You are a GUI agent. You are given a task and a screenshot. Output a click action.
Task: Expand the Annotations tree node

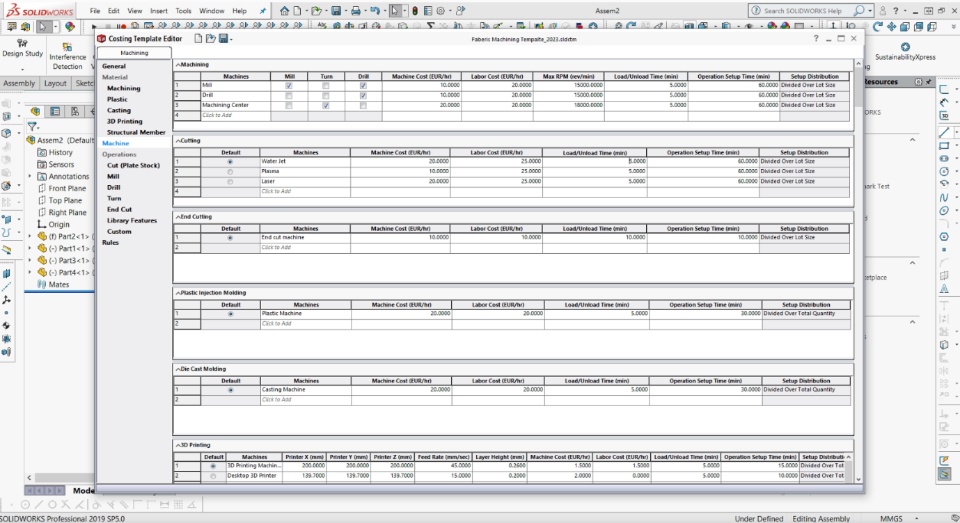tap(29, 176)
